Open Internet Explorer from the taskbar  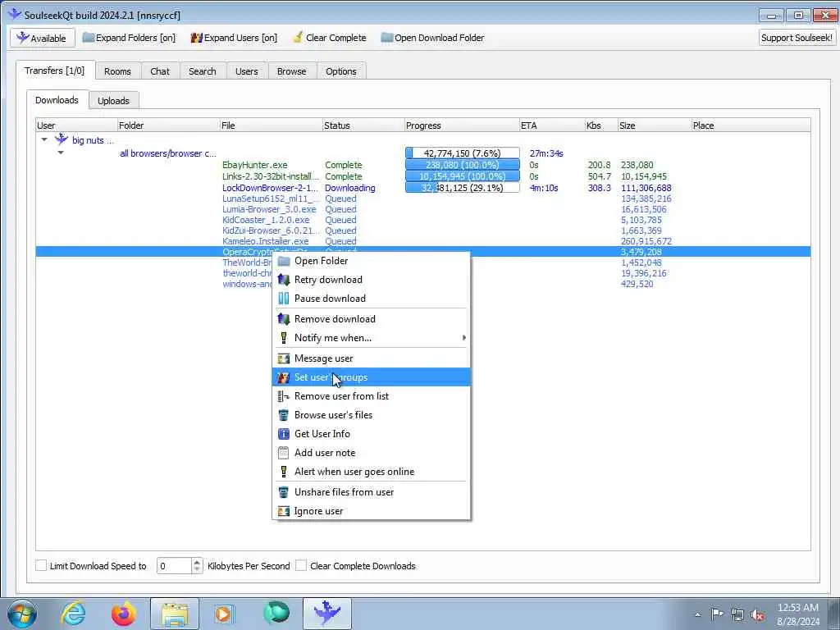coord(73,613)
